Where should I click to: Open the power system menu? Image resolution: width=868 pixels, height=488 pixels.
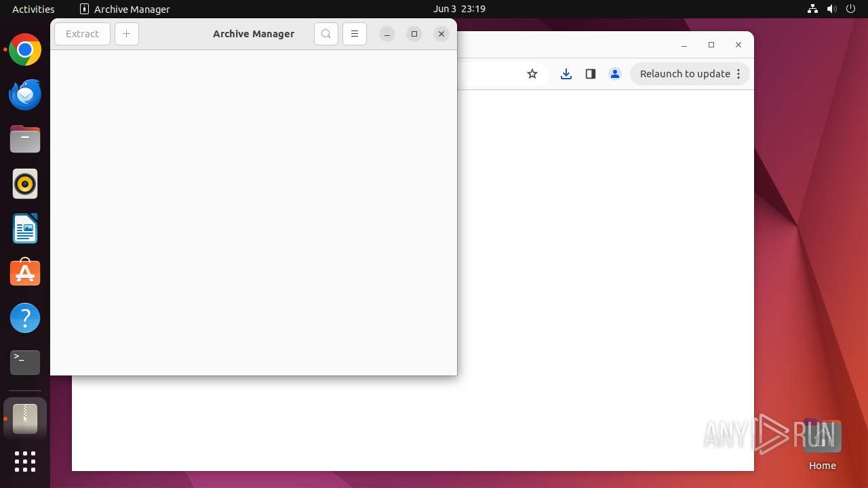coord(851,9)
